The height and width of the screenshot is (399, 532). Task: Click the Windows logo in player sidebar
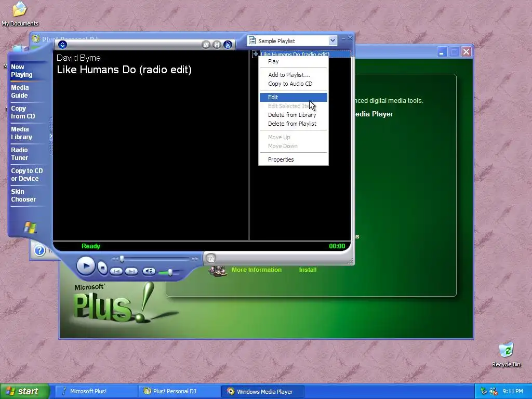point(30,228)
